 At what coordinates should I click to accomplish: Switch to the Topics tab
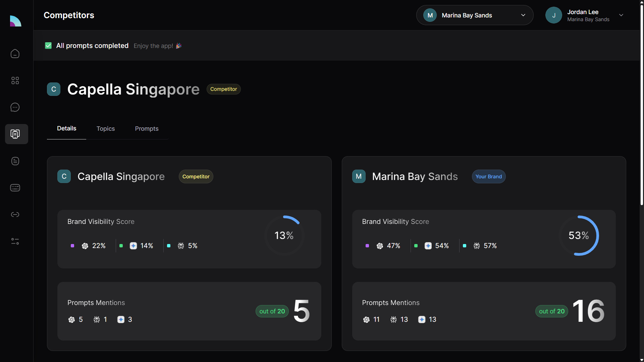[106, 129]
